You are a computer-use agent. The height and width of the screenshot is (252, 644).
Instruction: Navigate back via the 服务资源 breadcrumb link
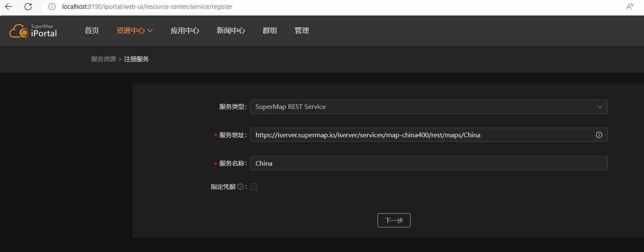[103, 58]
